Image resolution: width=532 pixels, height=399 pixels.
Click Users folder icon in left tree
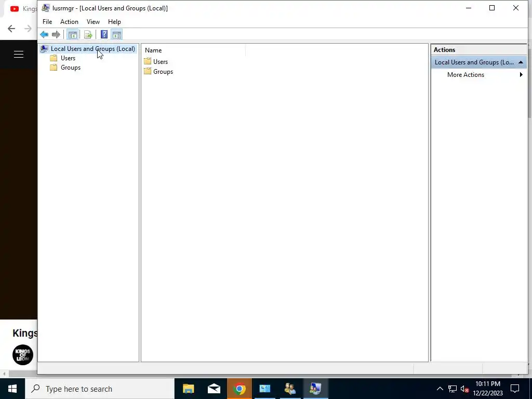click(54, 58)
